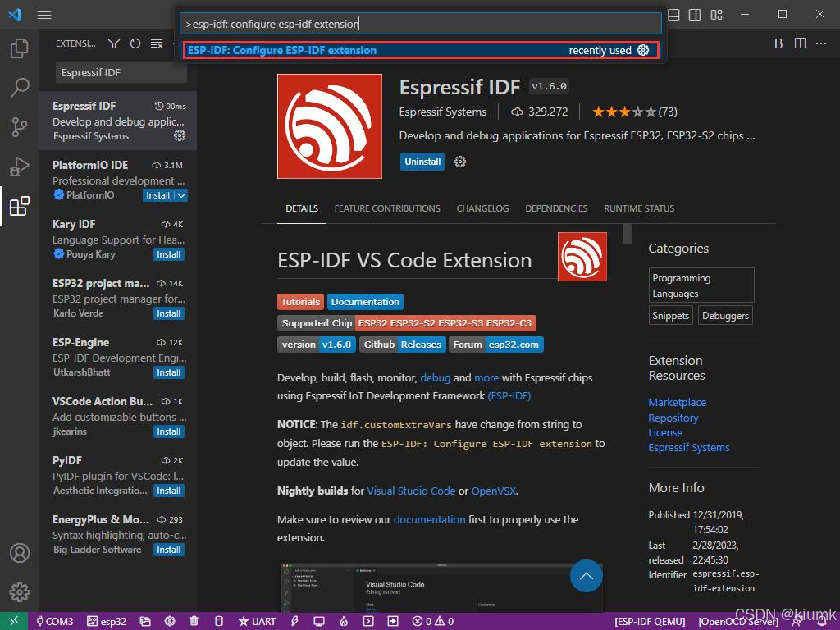
Task: Open the Accounts menu icon
Action: (20, 552)
